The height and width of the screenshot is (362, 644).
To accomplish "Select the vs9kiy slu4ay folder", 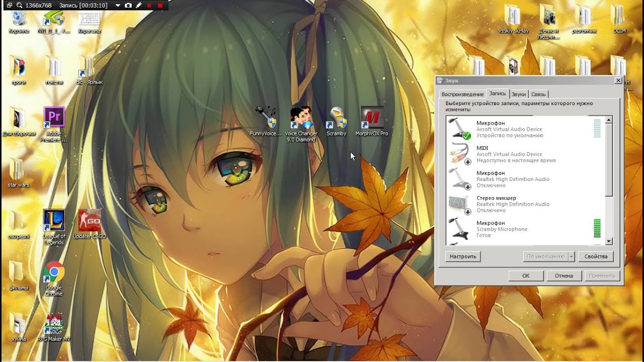I will tap(513, 19).
